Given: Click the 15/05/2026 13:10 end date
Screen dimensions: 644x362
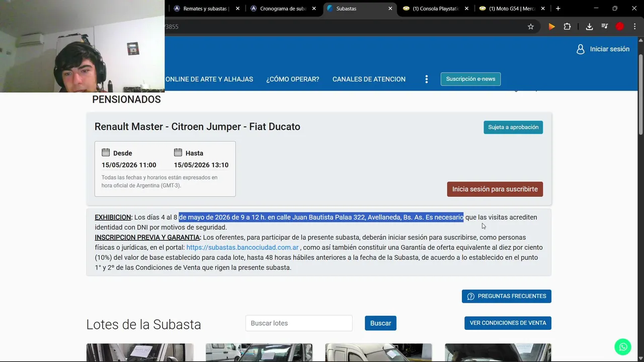Looking at the screenshot, I should (201, 165).
